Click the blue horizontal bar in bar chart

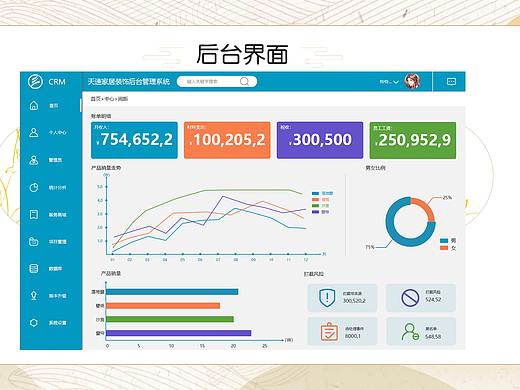tap(172, 292)
